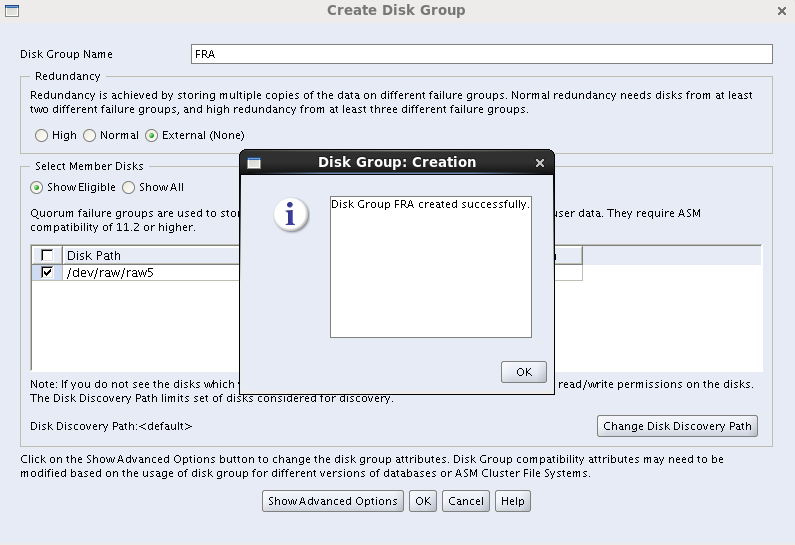The height and width of the screenshot is (545, 795).
Task: Click the window menu icon of Create Disk Group
Action: click(x=12, y=10)
